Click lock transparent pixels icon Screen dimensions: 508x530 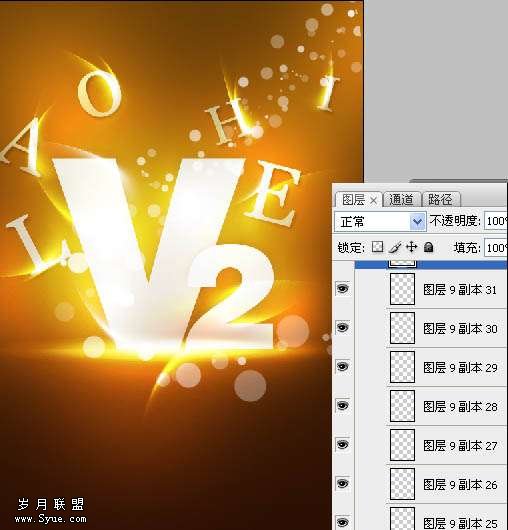tap(377, 247)
